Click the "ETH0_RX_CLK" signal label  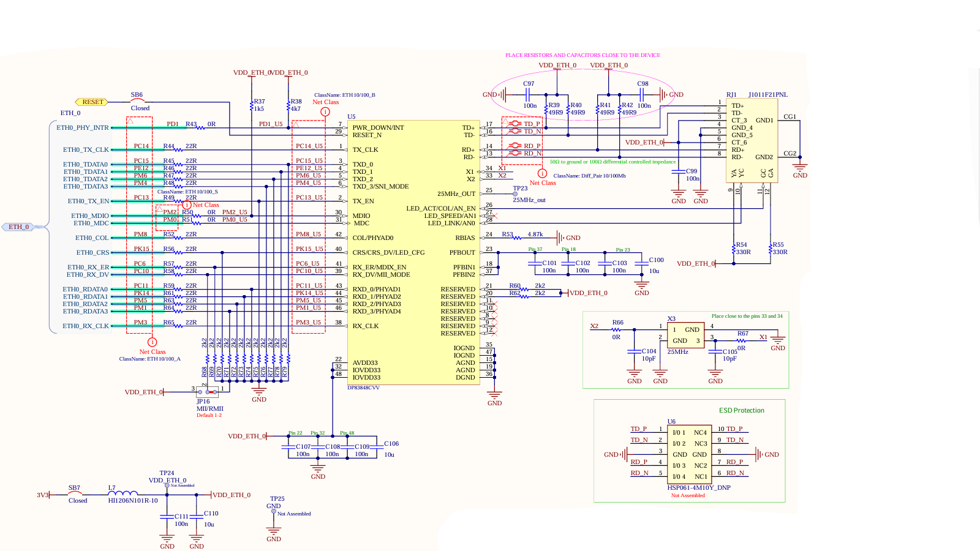click(86, 326)
